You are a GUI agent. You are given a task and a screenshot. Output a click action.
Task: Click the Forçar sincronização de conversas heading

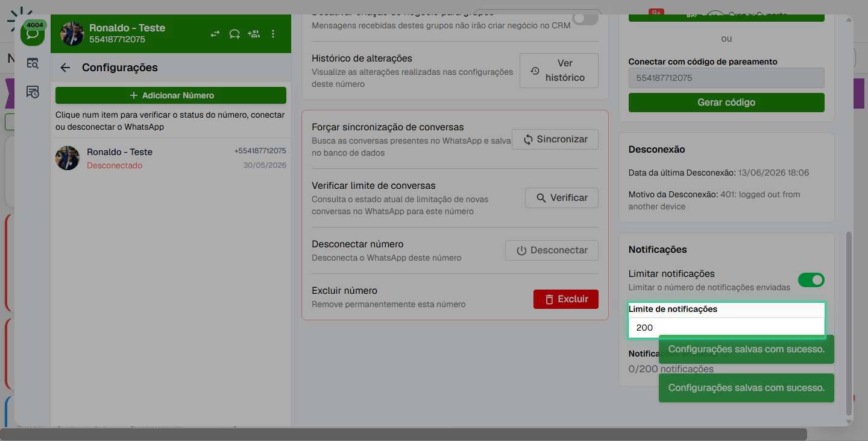coord(388,127)
